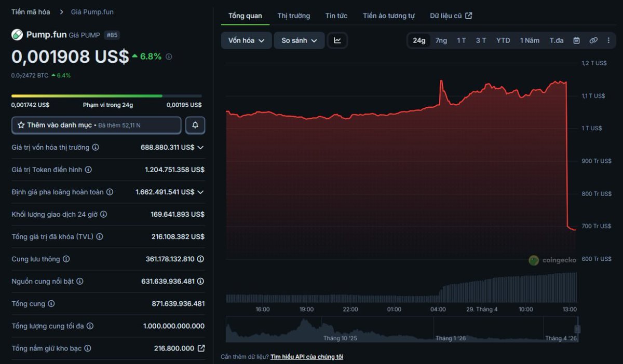
Task: Click info icon beside value 631.639.936.481
Action: pyautogui.click(x=200, y=281)
